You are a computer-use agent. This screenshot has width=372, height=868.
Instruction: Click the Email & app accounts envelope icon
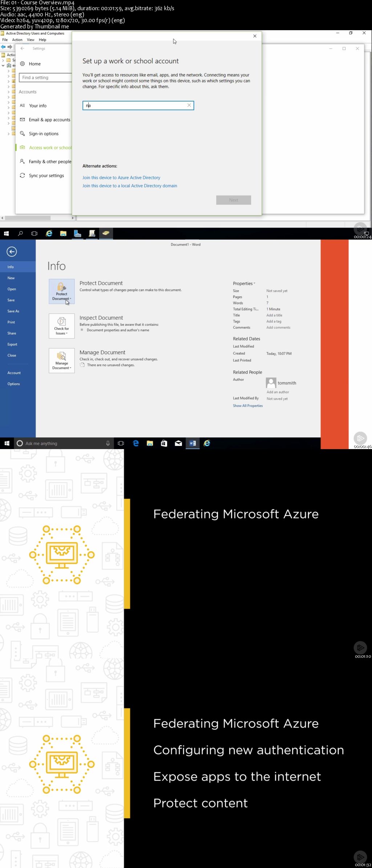coord(22,120)
